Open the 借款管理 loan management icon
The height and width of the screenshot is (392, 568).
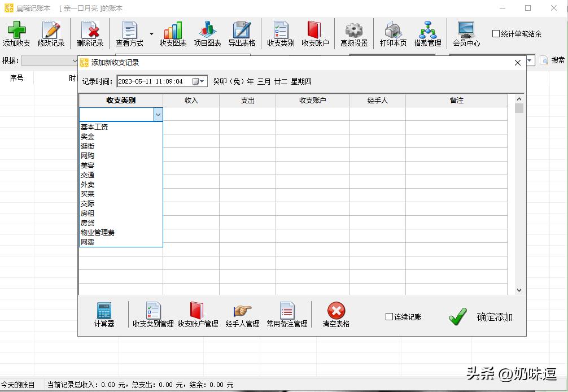click(427, 33)
